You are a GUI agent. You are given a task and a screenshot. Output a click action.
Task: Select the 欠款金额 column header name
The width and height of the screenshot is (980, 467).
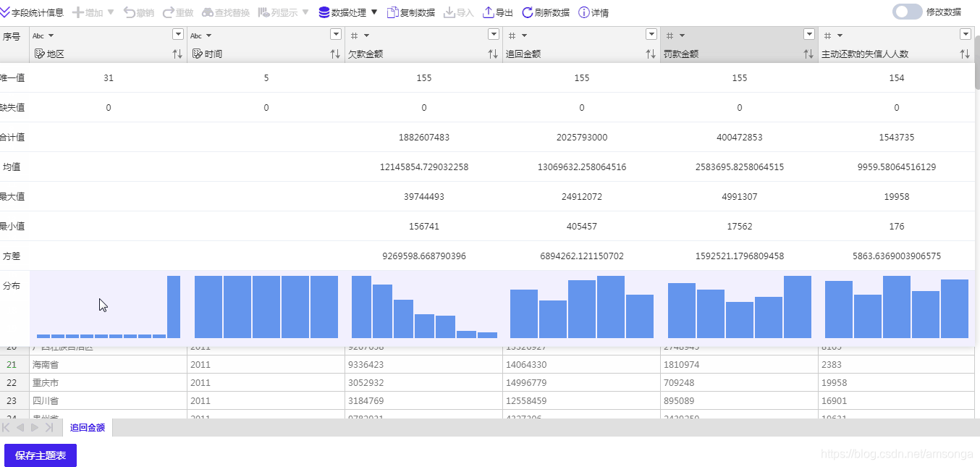point(366,54)
